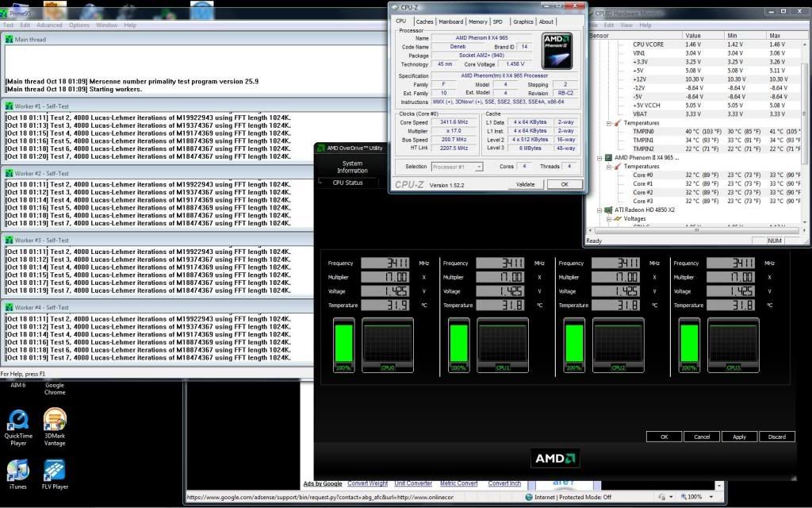
Task: Open the Convert Weight ad link
Action: coord(367,483)
